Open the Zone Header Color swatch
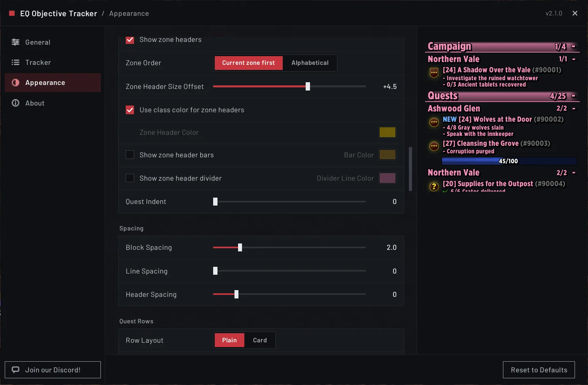The height and width of the screenshot is (385, 588). tap(388, 132)
